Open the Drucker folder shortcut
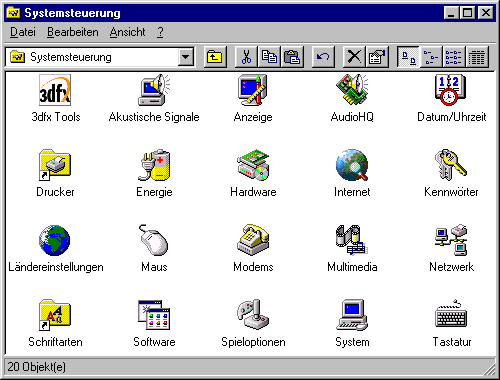500x380 pixels. (x=55, y=165)
